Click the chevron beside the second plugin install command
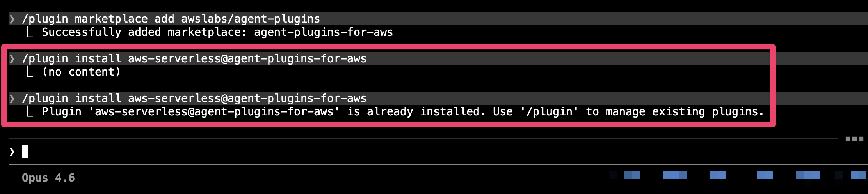This screenshot has width=868, height=194. pos(12,99)
